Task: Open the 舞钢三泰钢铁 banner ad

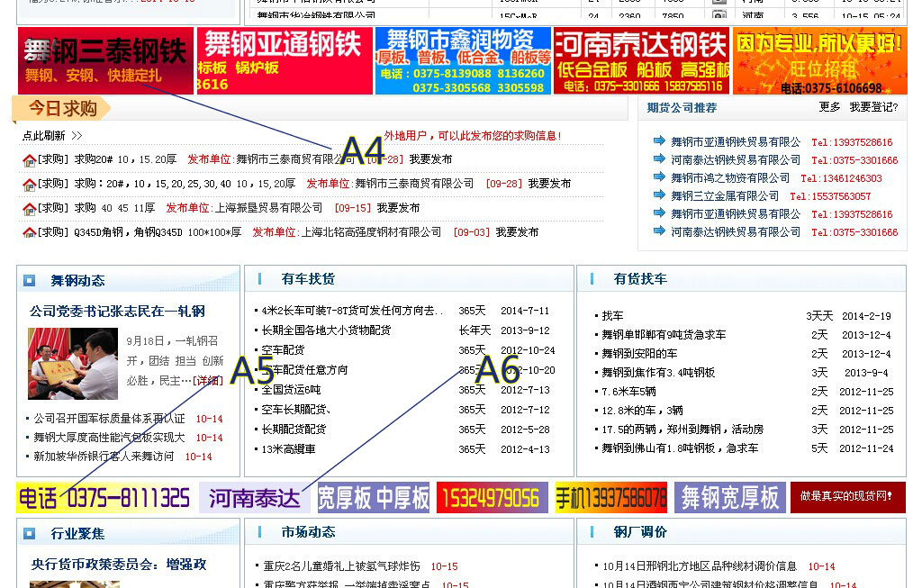Action: (x=106, y=60)
